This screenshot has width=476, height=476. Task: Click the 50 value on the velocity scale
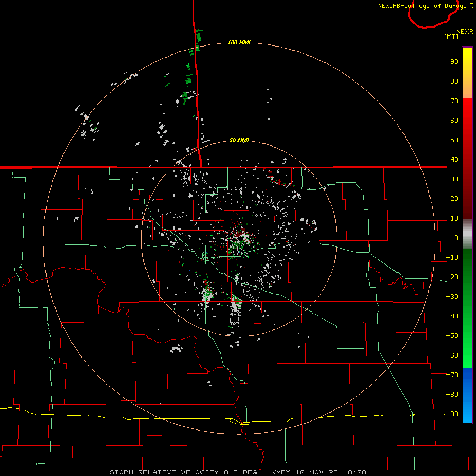(x=454, y=140)
